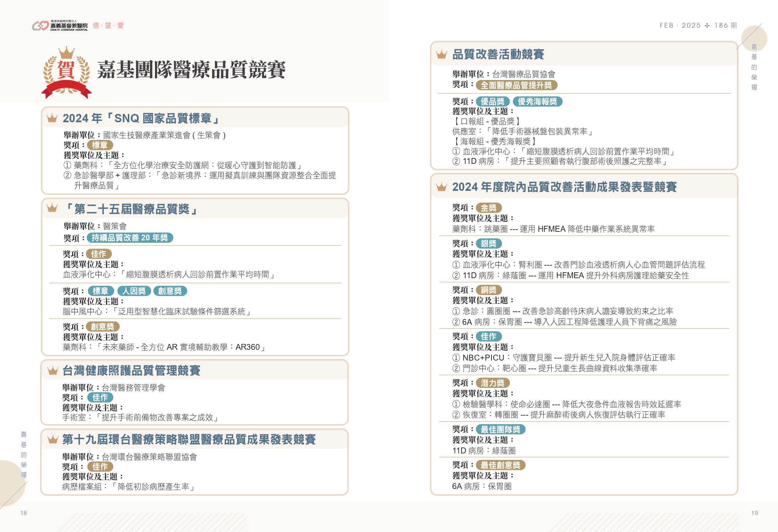This screenshot has height=532, width=778.
Task: Click the 持續品質改善 20 年獎 badge
Action: [130, 238]
